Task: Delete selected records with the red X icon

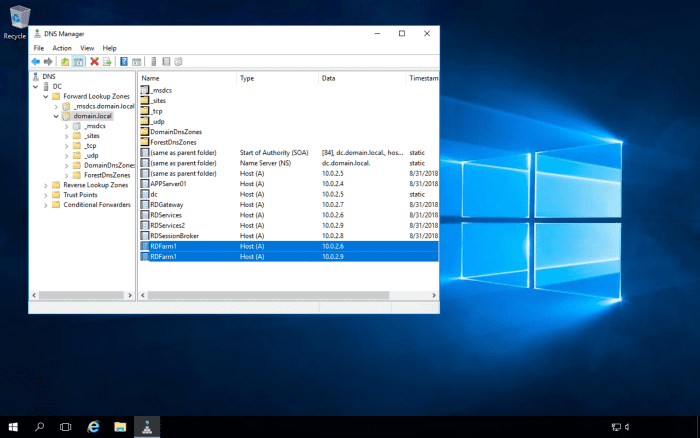Action: click(x=94, y=62)
